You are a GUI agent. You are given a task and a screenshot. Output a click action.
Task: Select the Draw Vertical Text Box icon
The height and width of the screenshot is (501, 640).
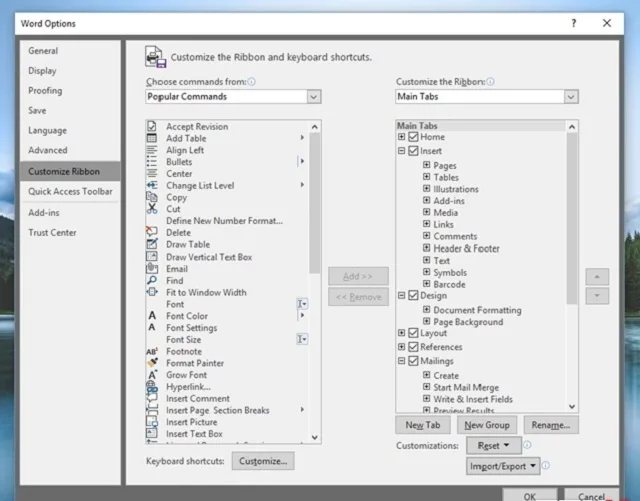click(152, 256)
